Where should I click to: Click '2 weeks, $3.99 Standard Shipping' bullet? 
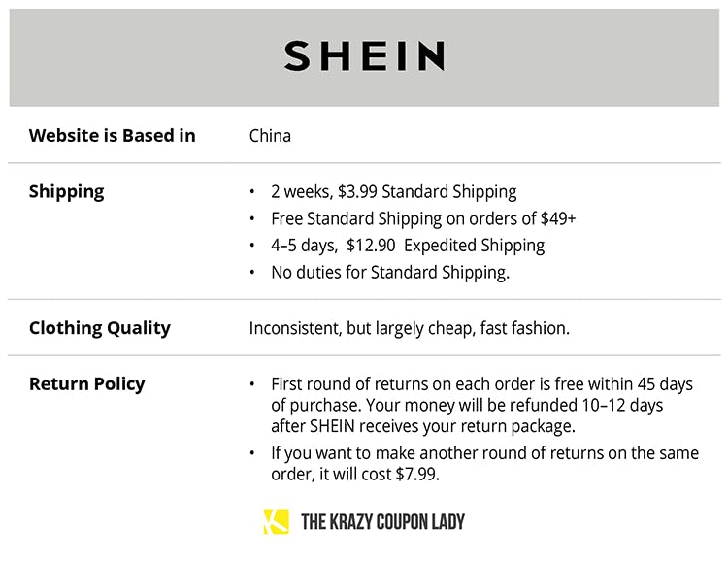[393, 191]
